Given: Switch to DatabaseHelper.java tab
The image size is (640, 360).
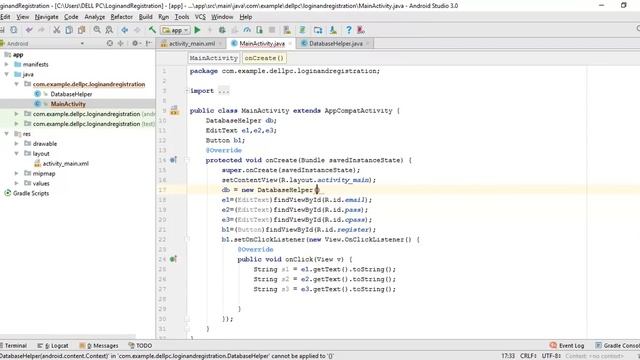Looking at the screenshot, I should coord(336,43).
